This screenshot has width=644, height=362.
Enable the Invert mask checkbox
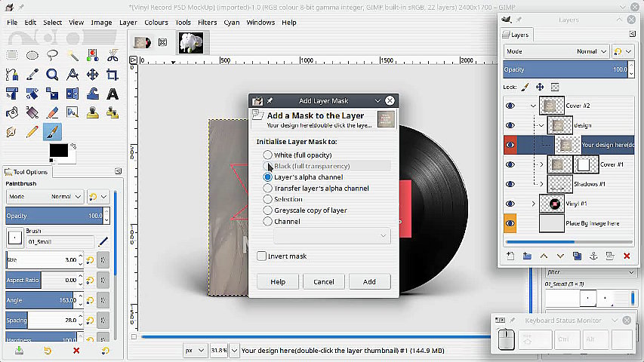[261, 256]
